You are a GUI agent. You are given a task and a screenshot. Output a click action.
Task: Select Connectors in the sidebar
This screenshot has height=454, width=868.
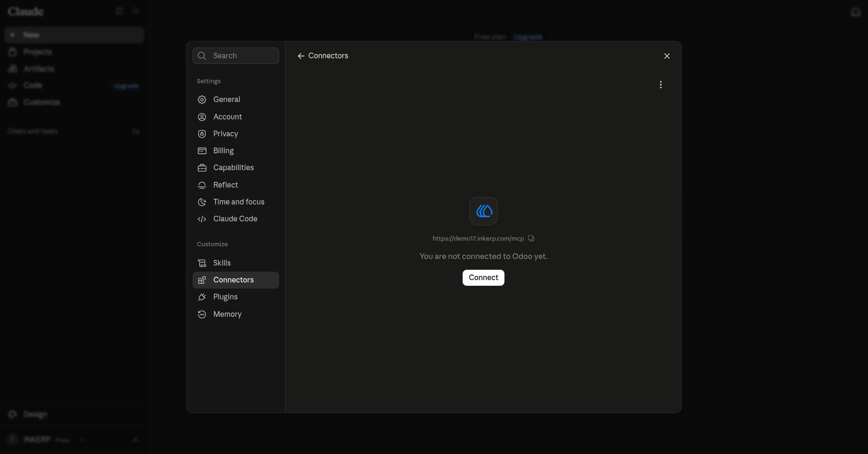point(236,280)
